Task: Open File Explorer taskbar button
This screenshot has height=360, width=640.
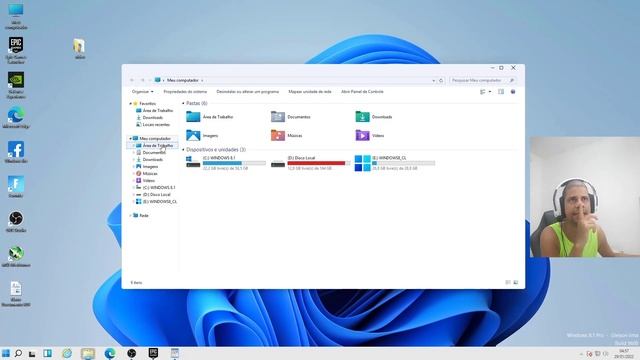Action: click(x=88, y=353)
